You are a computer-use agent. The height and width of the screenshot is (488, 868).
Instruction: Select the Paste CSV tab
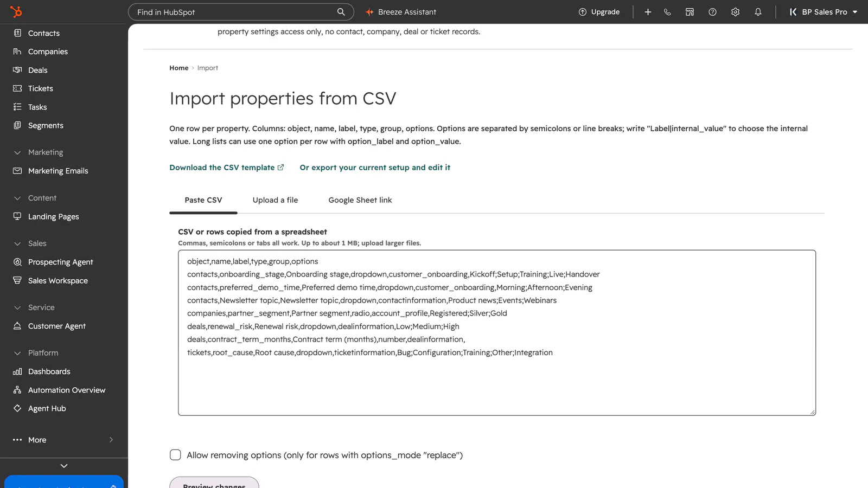click(x=203, y=200)
